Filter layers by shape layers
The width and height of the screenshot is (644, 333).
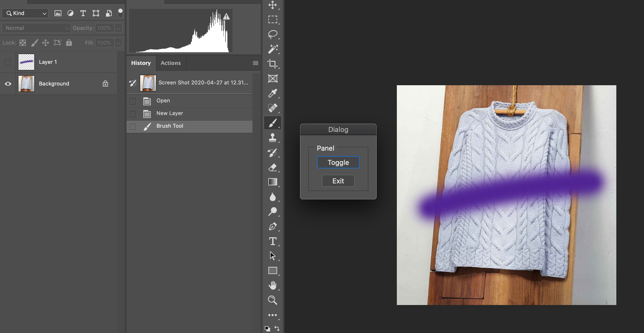pos(96,13)
